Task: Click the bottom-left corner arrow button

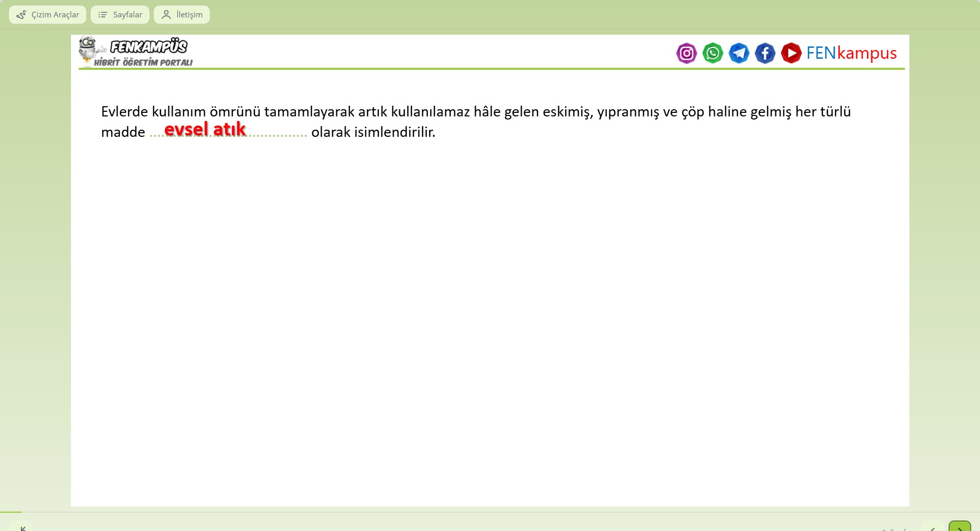Action: [x=21, y=527]
